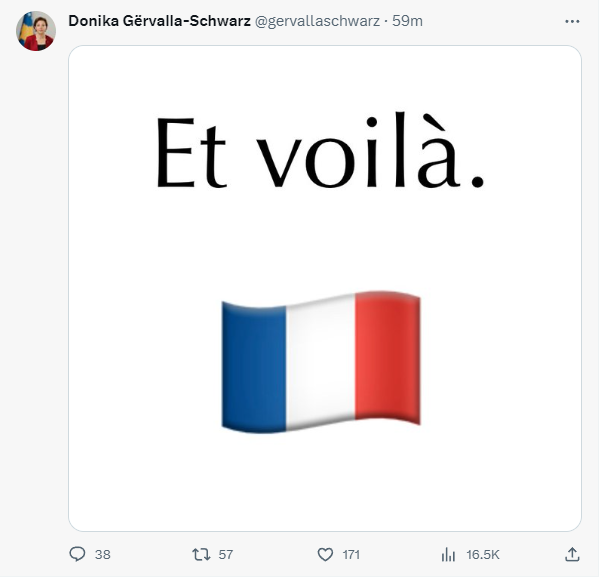Click the reply speech bubble icon
612x577 pixels.
77,554
